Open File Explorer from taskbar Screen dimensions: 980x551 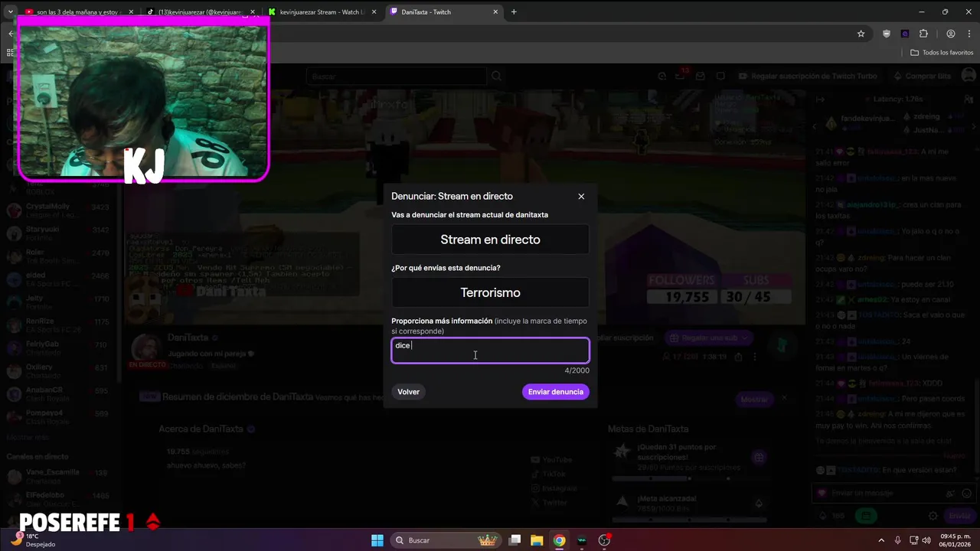pos(537,540)
